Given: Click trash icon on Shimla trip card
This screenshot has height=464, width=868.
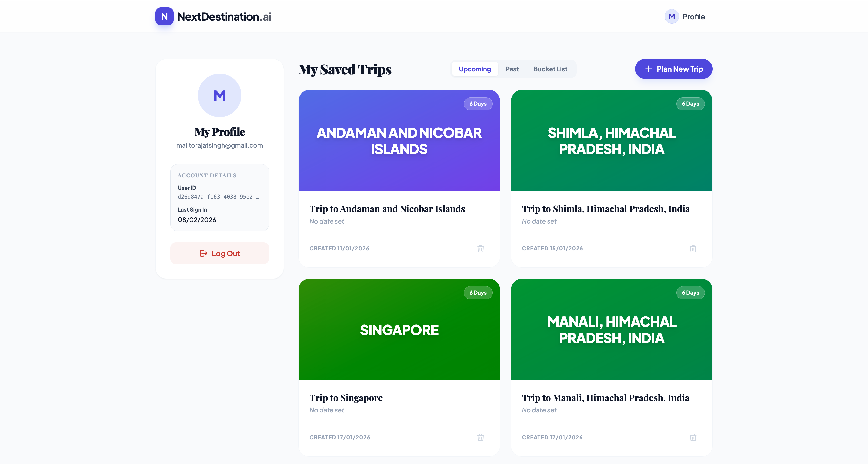Looking at the screenshot, I should point(693,249).
